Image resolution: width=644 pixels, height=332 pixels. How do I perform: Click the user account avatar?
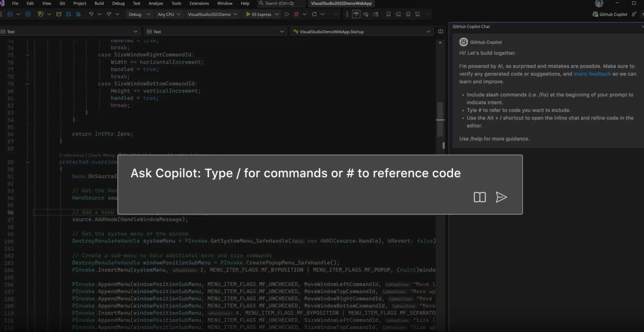599,4
